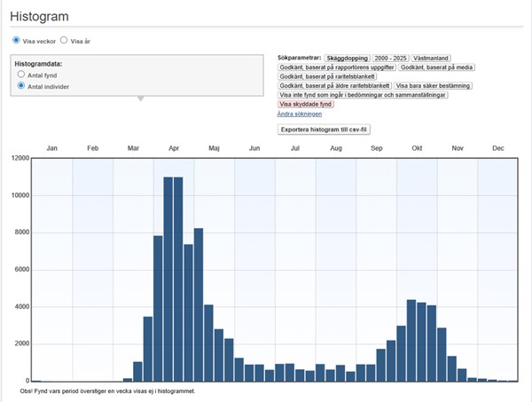Click the 'Skäggdopping' search parameter tag
532x402 pixels.
point(347,57)
